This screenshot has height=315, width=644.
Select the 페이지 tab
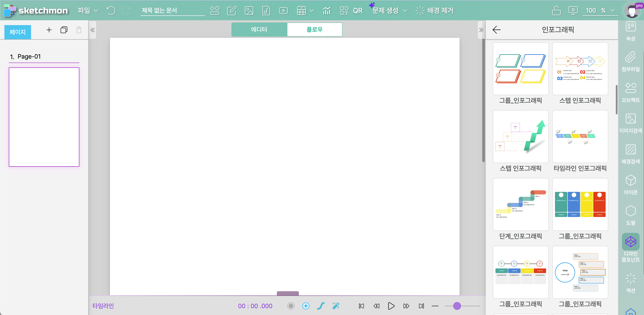(x=17, y=32)
